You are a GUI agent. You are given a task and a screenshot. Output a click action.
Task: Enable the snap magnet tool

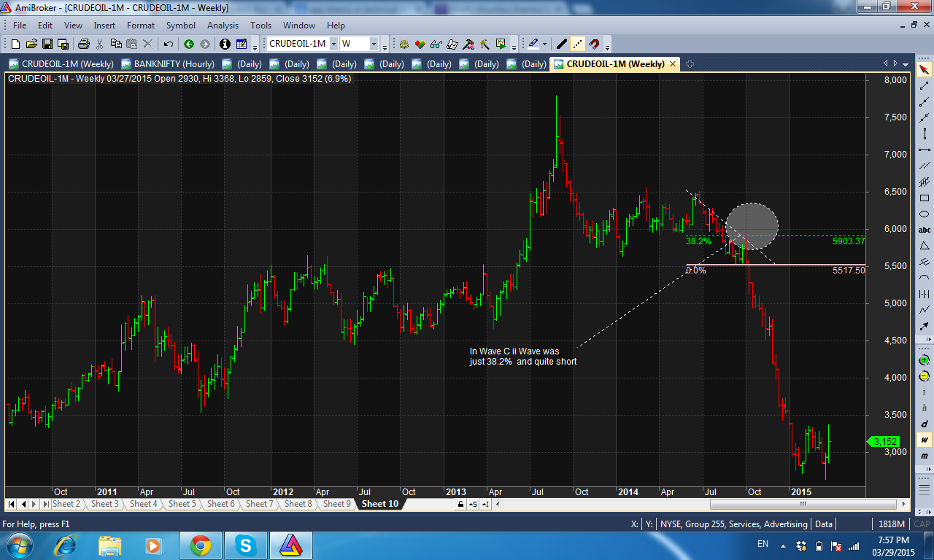click(595, 44)
